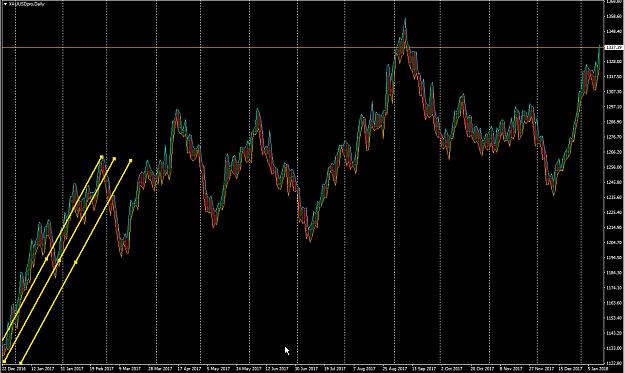Click the 8 Nov 2017 date label

click(x=511, y=369)
